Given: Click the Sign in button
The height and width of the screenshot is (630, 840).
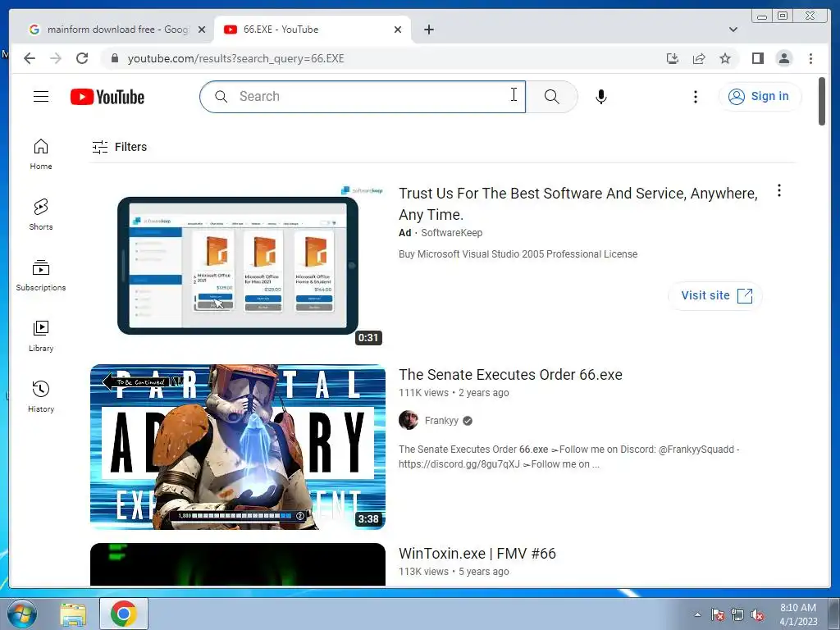Looking at the screenshot, I should (760, 97).
